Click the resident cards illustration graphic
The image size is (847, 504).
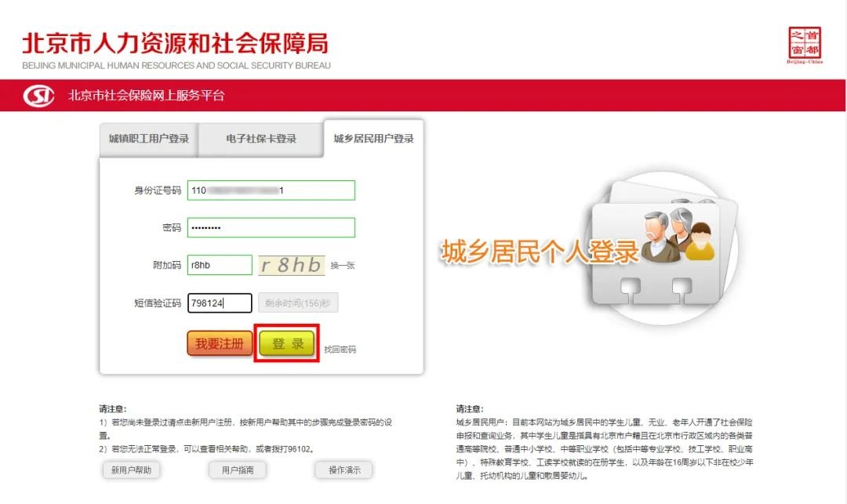coord(663,249)
